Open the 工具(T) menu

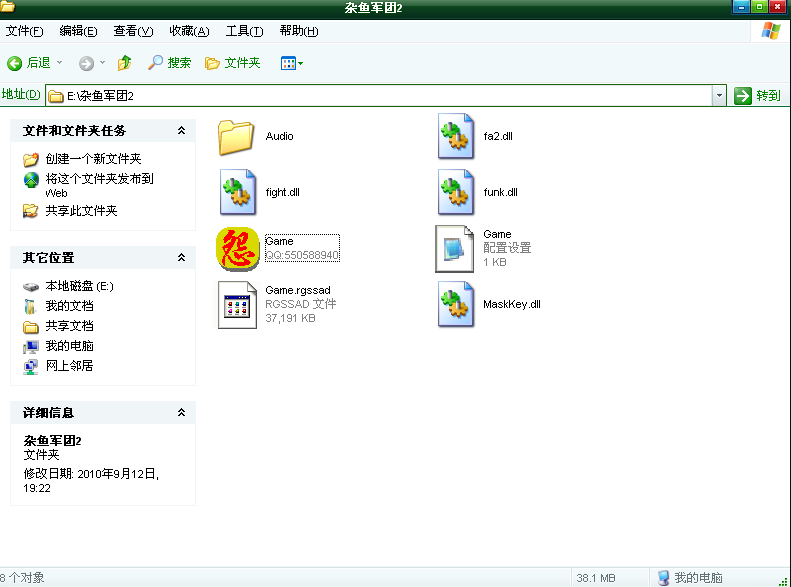tap(244, 31)
